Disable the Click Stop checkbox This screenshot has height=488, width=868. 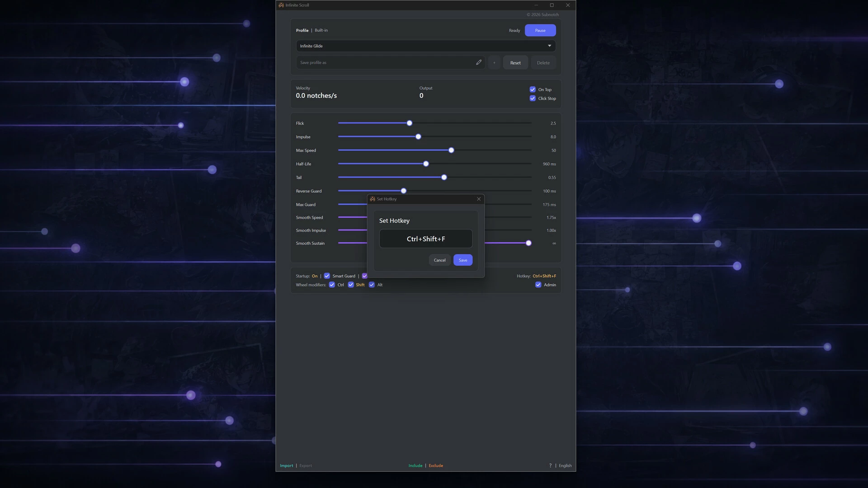533,99
